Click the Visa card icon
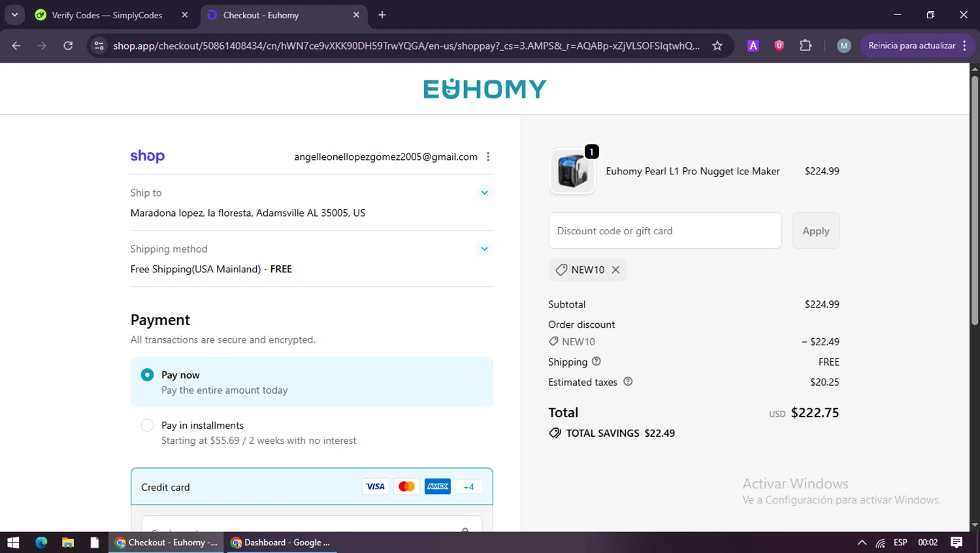Screen dimensions: 980x553 pyautogui.click(x=375, y=486)
